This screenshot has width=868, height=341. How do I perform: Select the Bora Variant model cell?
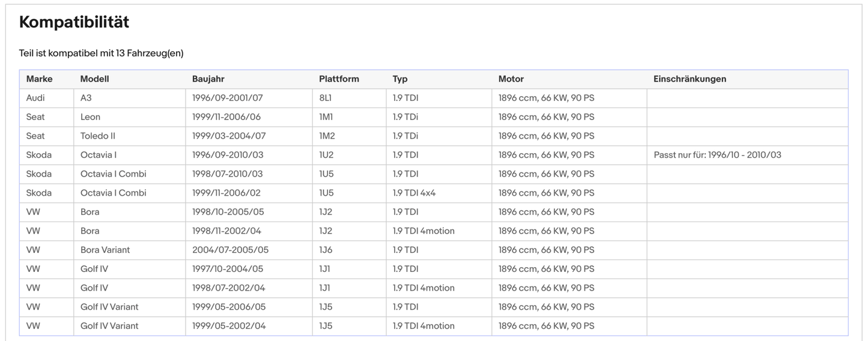pos(105,250)
